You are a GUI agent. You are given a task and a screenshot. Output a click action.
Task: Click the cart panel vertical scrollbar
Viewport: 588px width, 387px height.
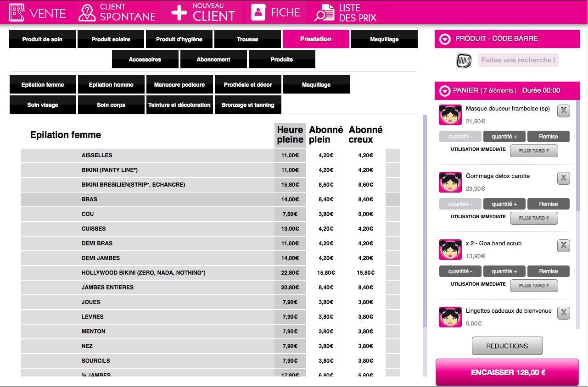click(578, 156)
